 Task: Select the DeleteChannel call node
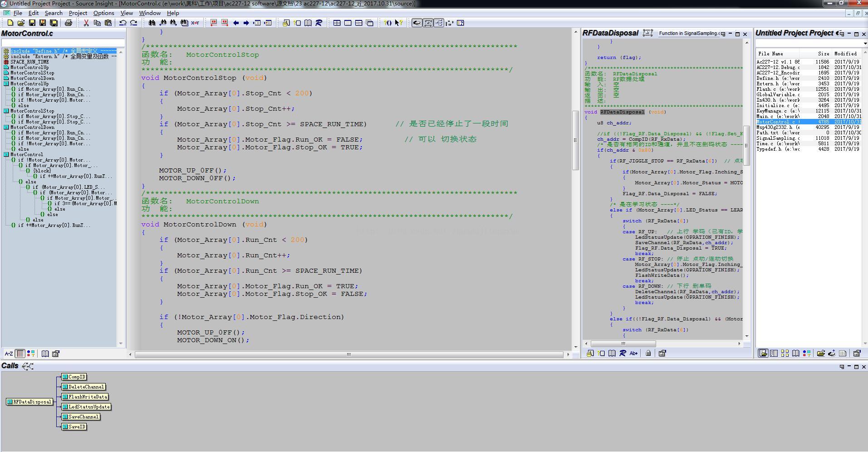point(84,387)
